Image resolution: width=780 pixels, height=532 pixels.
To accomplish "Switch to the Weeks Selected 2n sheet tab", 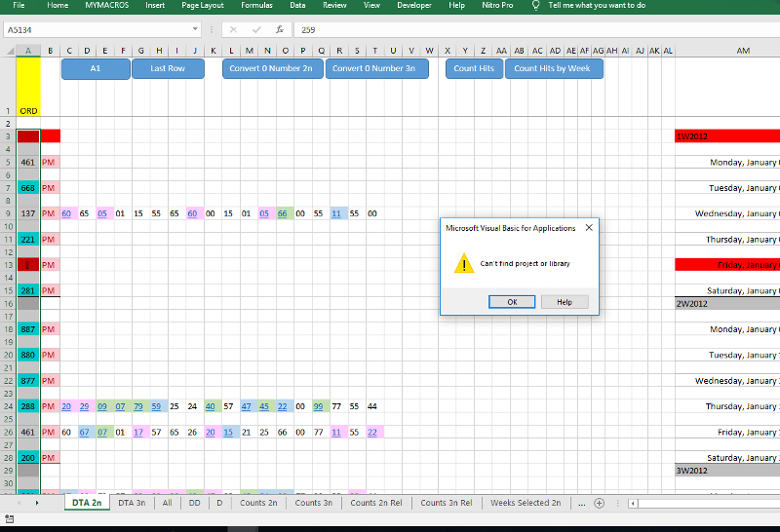I will [526, 503].
